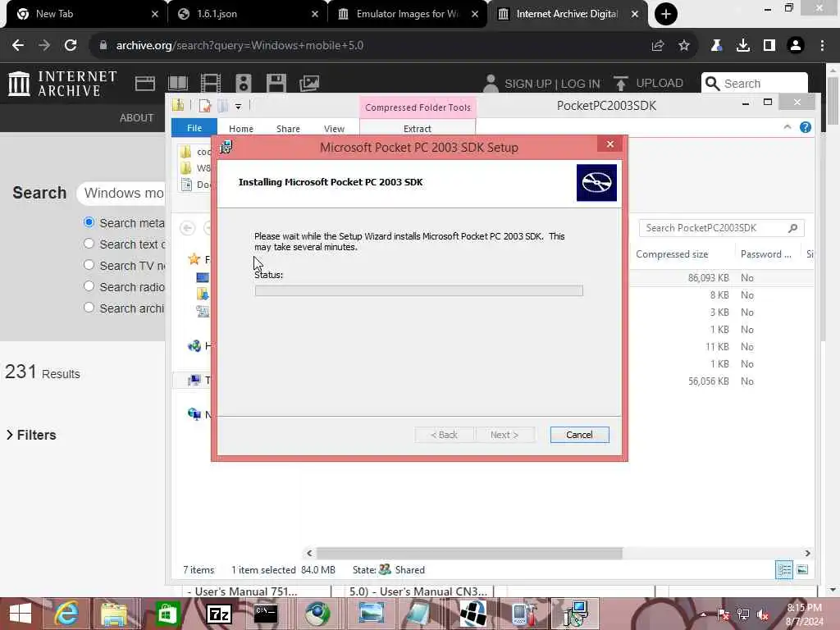Collapse the Explorer ribbon chevron
Viewport: 840px width, 630px height.
click(x=787, y=127)
